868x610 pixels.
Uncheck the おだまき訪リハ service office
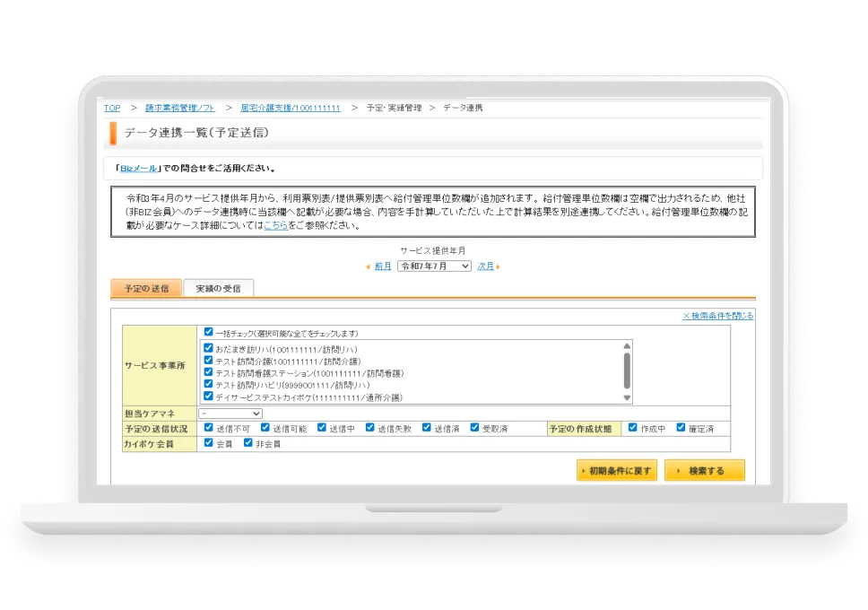coord(209,348)
